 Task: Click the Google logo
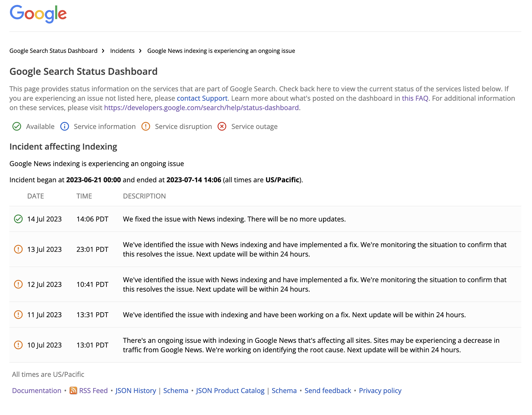38,14
